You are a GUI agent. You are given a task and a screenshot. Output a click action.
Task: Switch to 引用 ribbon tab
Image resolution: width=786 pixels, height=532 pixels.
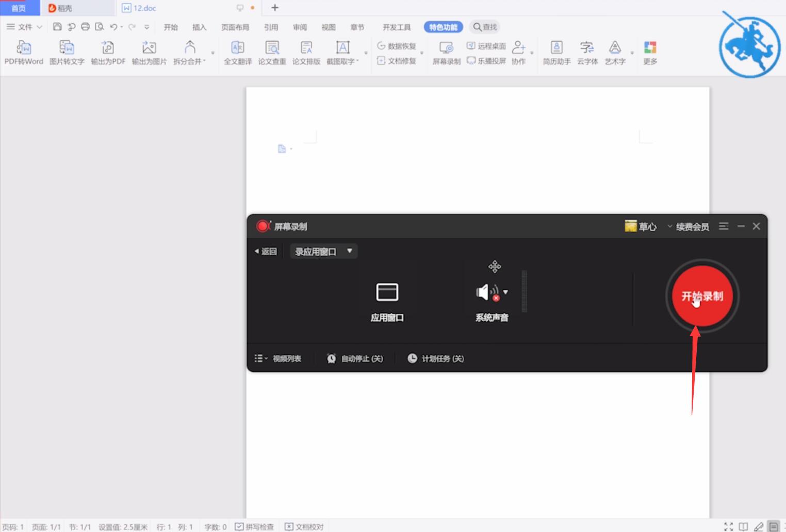click(271, 27)
